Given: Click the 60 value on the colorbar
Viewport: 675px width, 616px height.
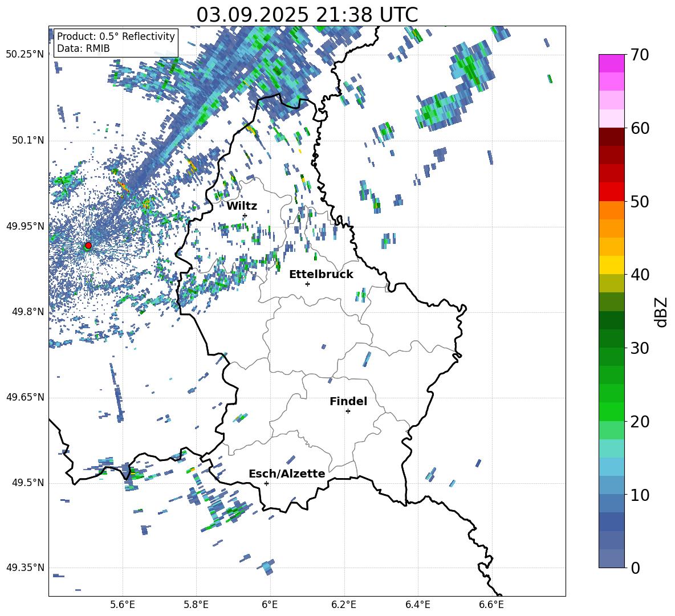Looking at the screenshot, I should pyautogui.click(x=640, y=128).
